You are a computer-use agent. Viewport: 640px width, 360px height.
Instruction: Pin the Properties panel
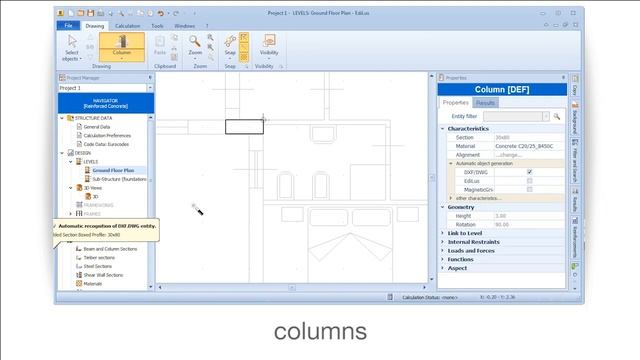(x=563, y=78)
